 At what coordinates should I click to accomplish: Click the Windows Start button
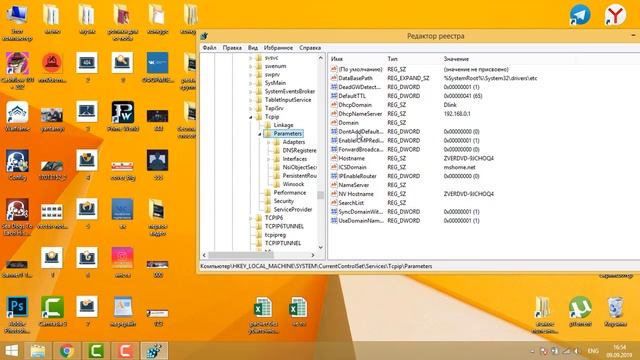(11, 351)
